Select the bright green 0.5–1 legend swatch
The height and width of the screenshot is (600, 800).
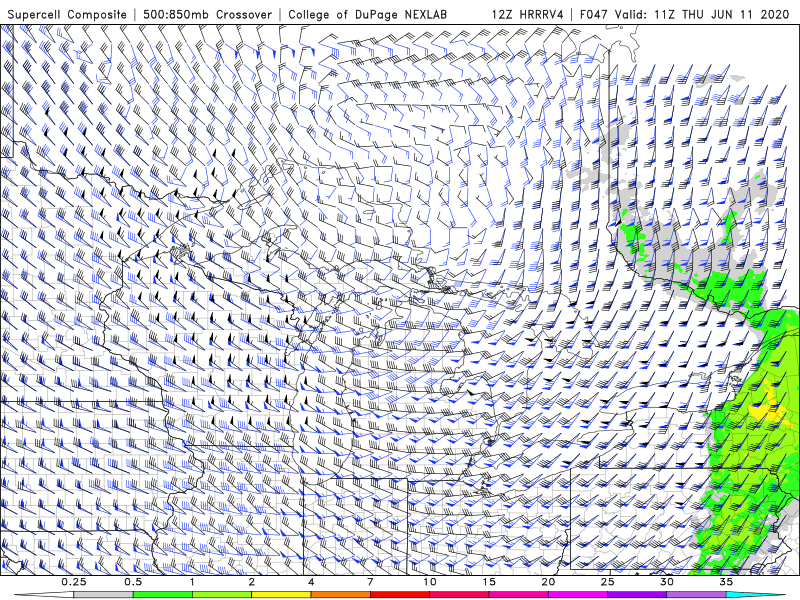click(x=162, y=595)
